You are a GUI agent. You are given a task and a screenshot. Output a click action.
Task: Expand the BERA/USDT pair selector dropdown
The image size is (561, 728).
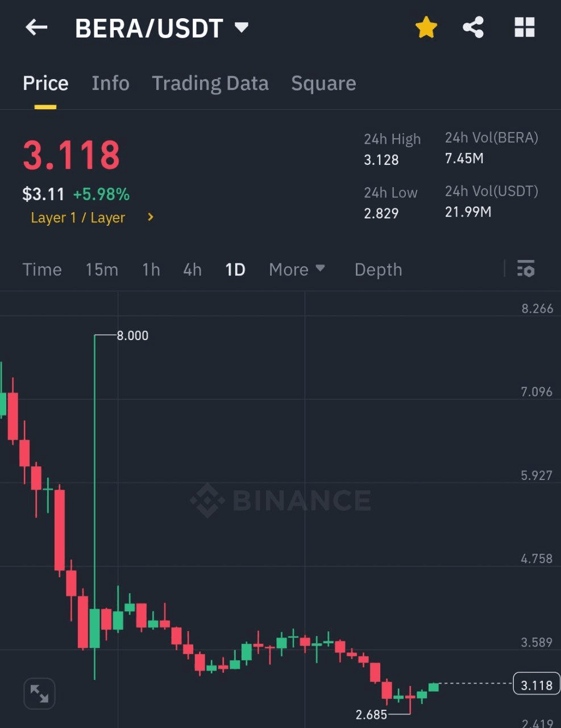(242, 27)
